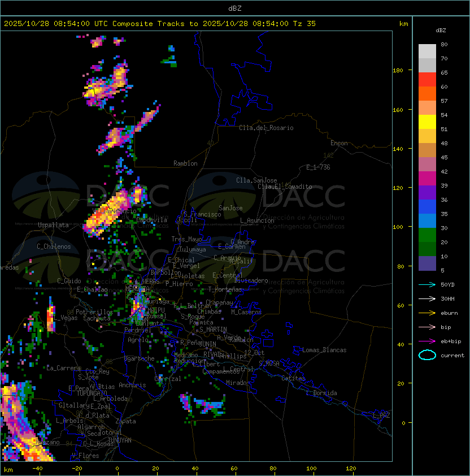Screen dimensions: 470x476
Task: Click the 'M_Caseros' place label
Action: 246,311
